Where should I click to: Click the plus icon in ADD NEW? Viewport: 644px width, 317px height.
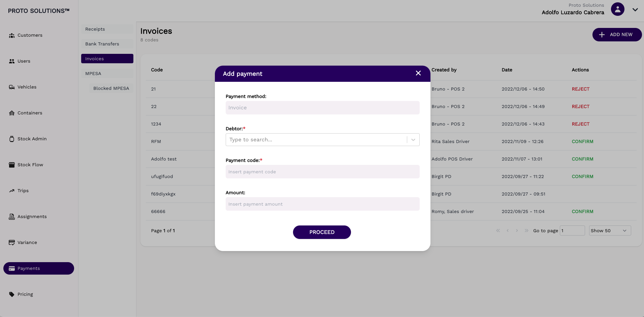pos(602,35)
